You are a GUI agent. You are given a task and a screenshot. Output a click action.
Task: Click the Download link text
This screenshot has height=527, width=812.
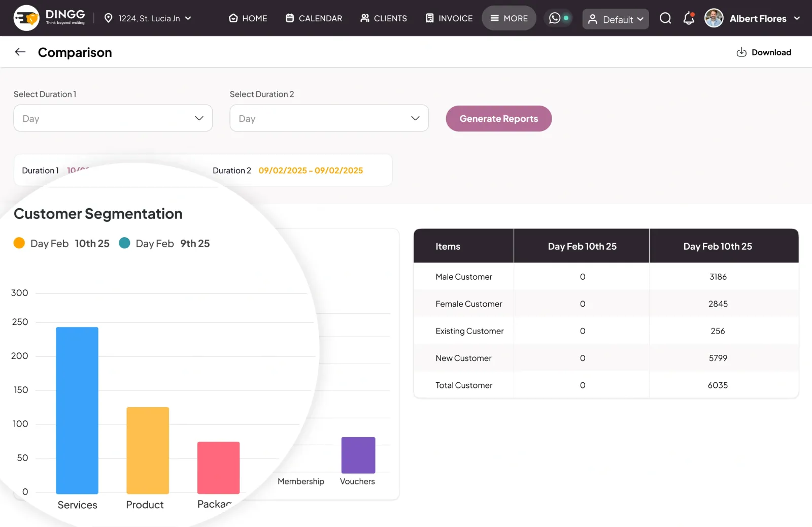click(x=771, y=52)
